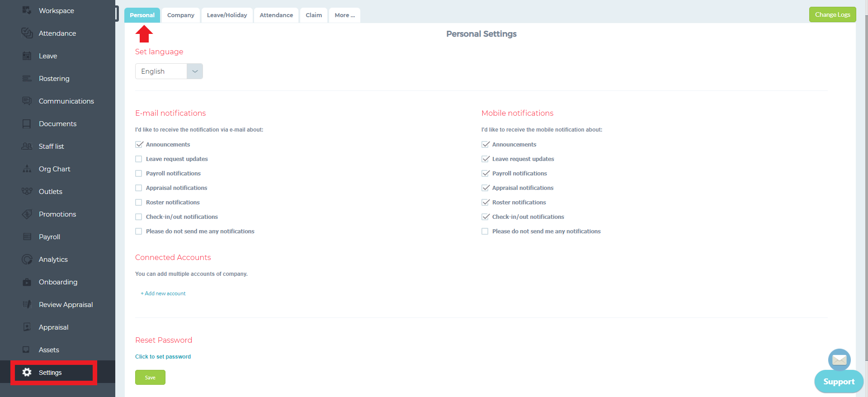Click the + Add new account link
Screen dimensions: 868x397
163,293
